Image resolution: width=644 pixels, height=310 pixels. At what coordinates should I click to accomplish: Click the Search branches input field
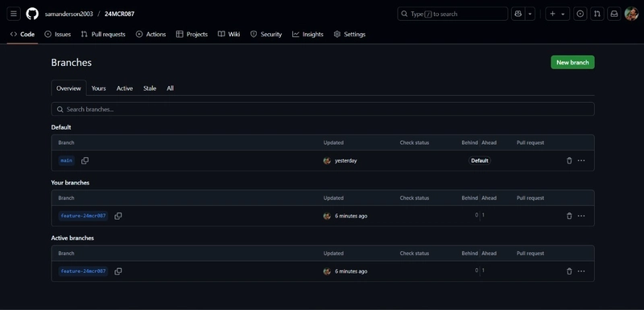[x=323, y=110]
